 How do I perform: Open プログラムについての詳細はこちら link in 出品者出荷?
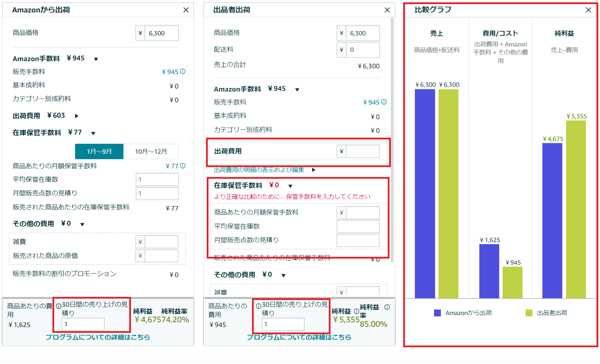[x=299, y=337]
